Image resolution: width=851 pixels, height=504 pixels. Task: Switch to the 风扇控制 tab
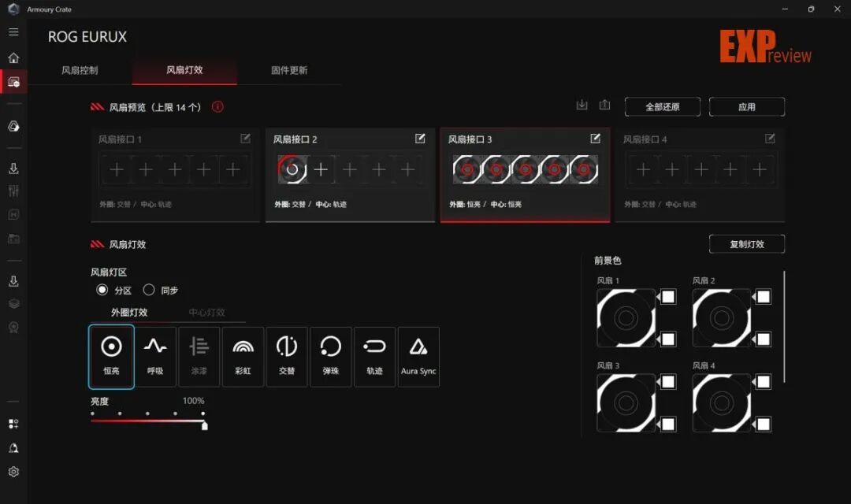(80, 70)
